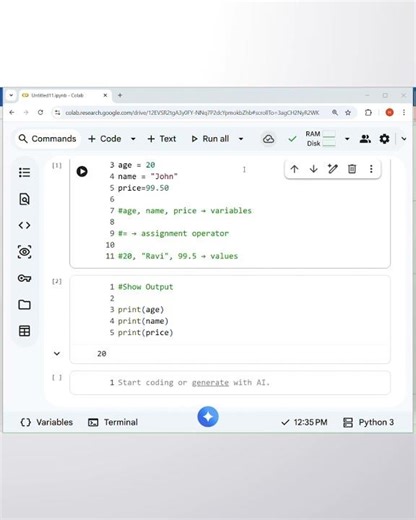View site information icon in address bar
Image resolution: width=416 pixels, height=520 pixels.
tap(58, 113)
